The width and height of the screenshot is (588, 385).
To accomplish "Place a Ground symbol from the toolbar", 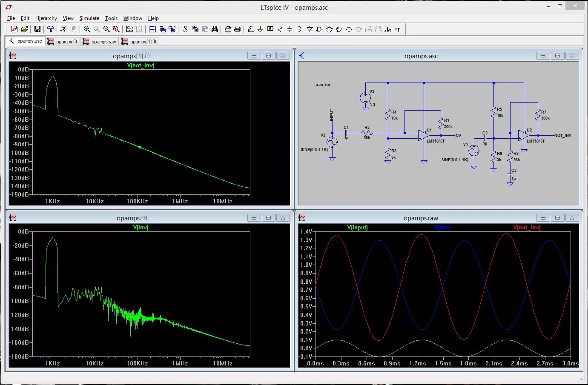I will (x=260, y=29).
